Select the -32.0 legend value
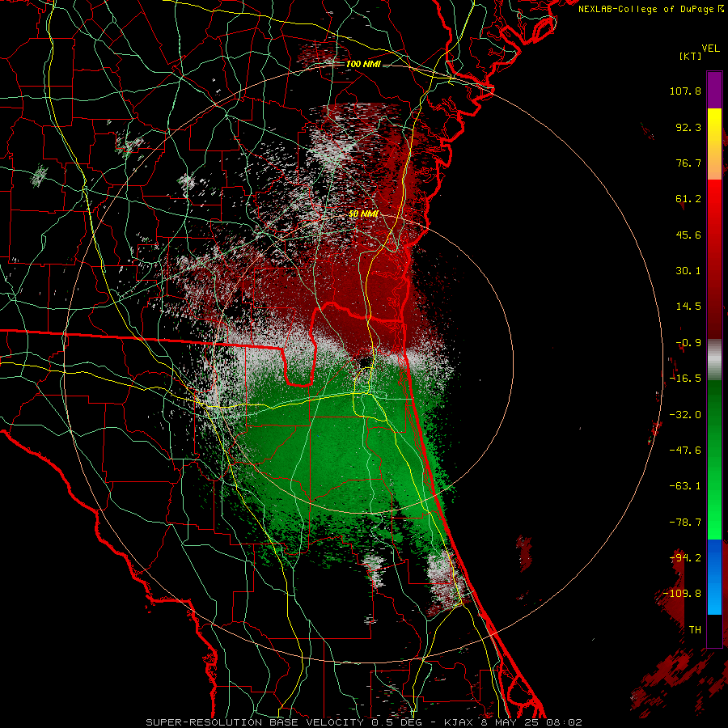The height and width of the screenshot is (728, 728). point(685,415)
